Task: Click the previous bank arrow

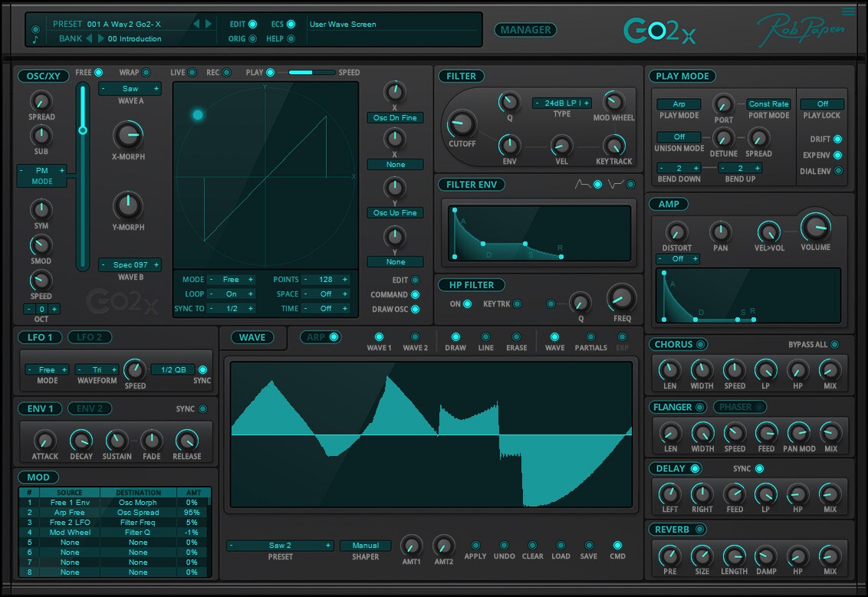Action: coord(89,38)
